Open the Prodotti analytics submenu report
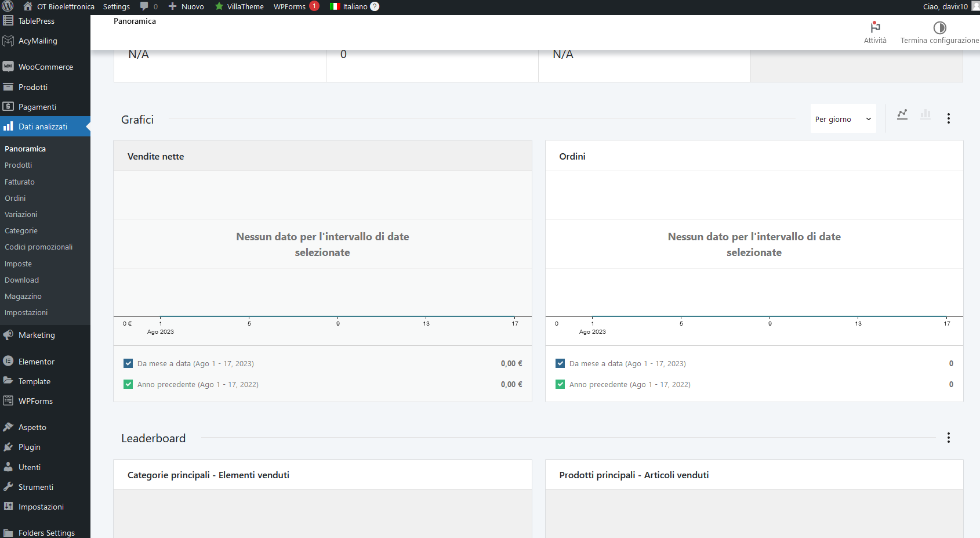 [x=18, y=165]
